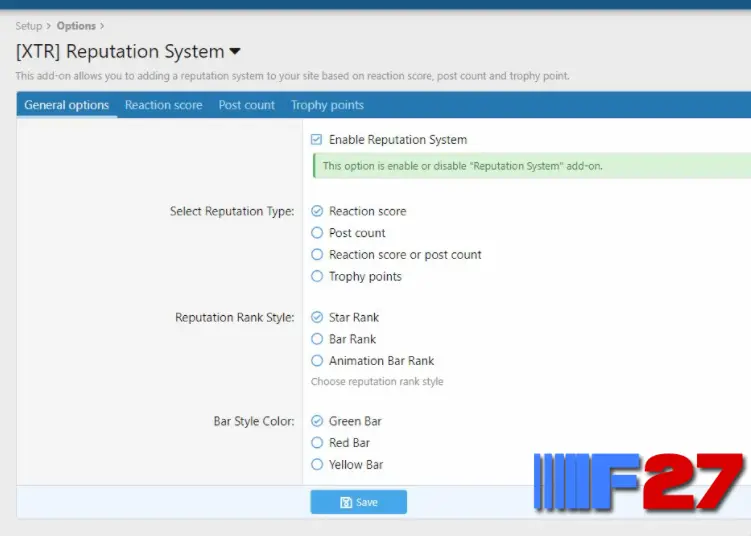Choose the Star Rank style
Image resolution: width=751 pixels, height=536 pixels.
[x=317, y=317]
